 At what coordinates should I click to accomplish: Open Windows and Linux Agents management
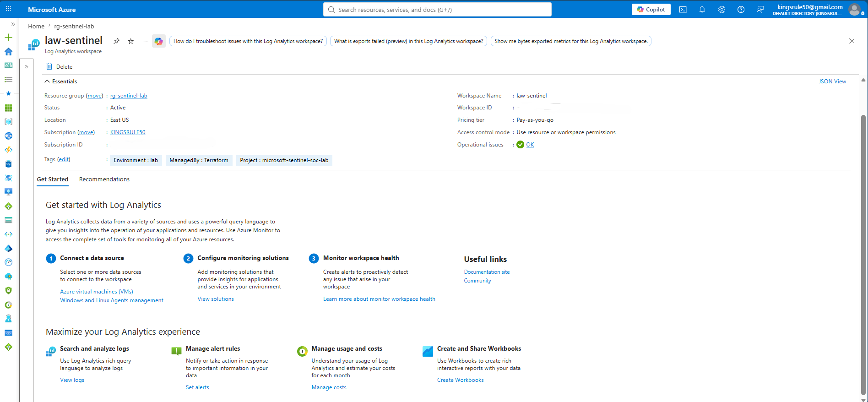(112, 300)
